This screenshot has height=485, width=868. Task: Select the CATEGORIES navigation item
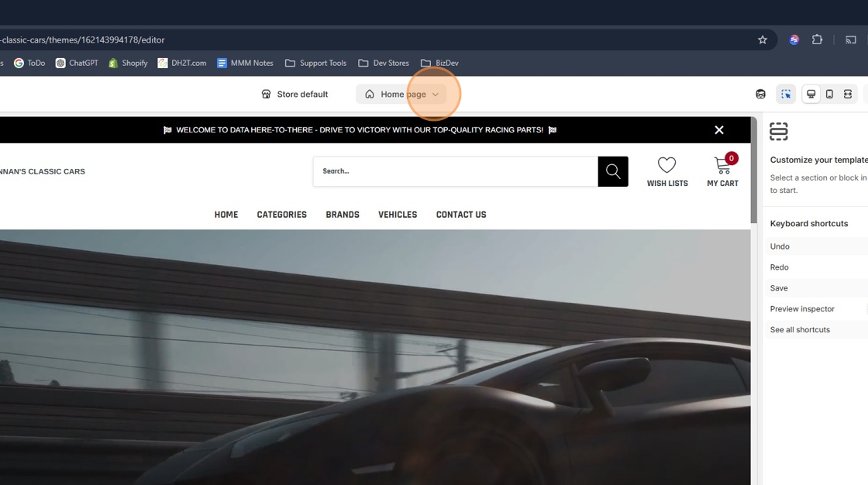[282, 215]
